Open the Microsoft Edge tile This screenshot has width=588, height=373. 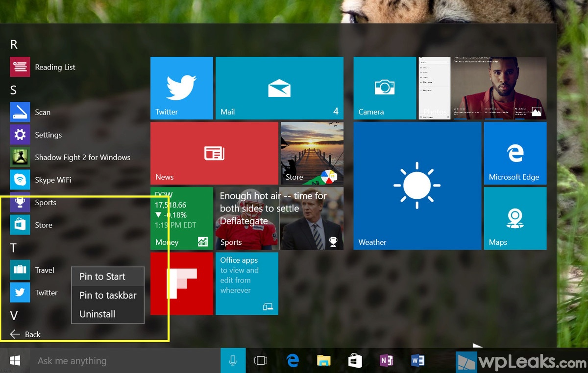[x=515, y=153]
